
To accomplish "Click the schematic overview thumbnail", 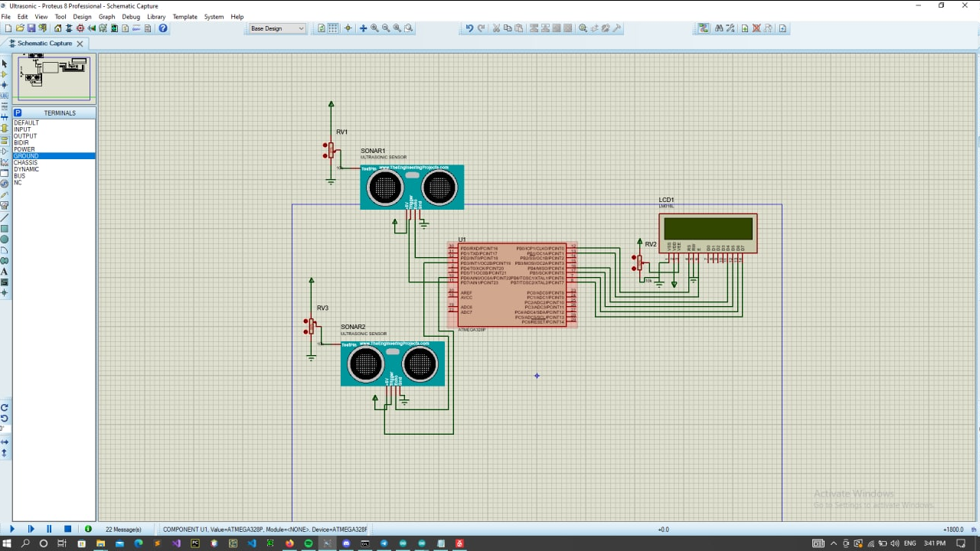I will click(54, 77).
